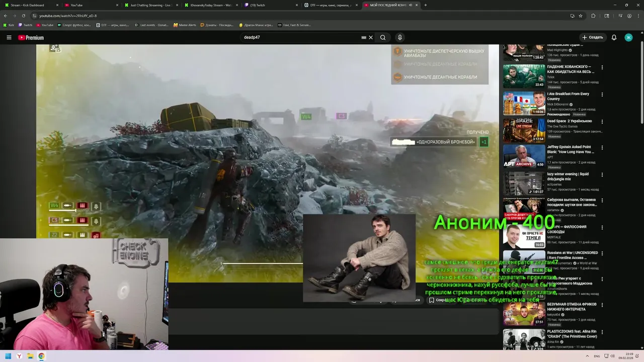Open the YouTube guide hamburger menu

pos(9,38)
